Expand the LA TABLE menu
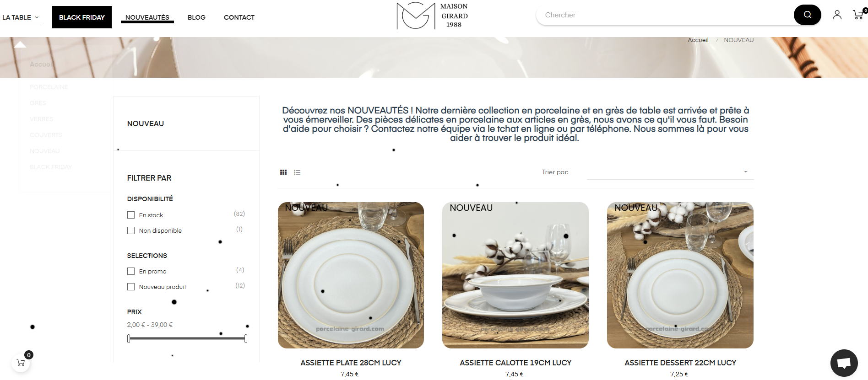 (x=21, y=17)
